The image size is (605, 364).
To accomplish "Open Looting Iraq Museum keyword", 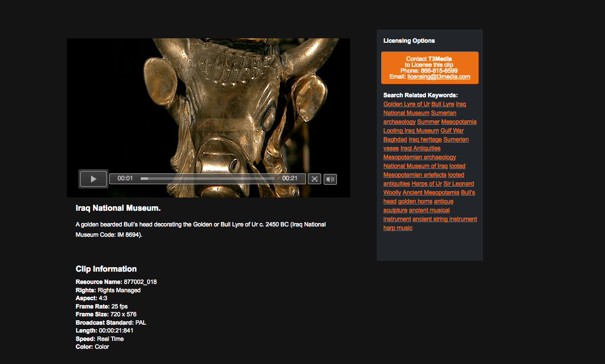I will (411, 131).
